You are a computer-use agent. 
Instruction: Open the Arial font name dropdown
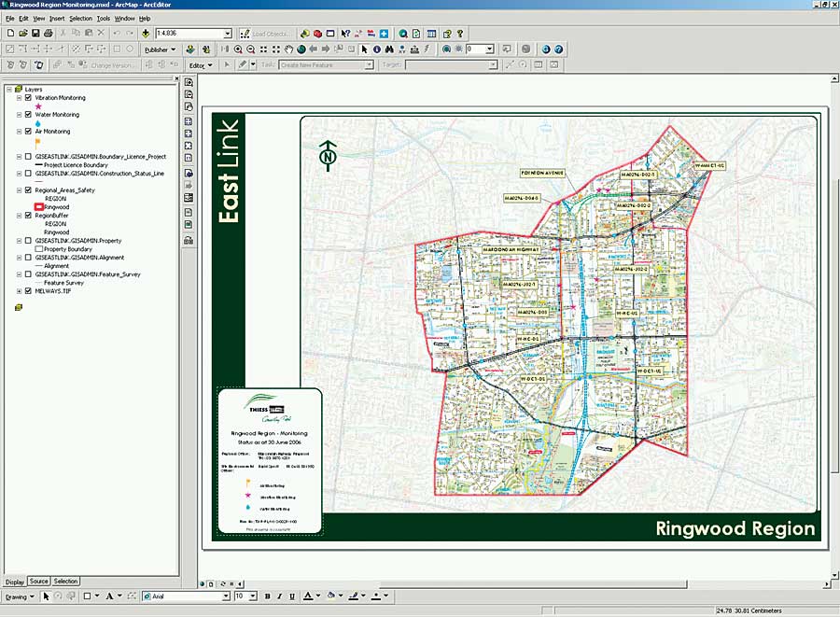pyautogui.click(x=225, y=596)
